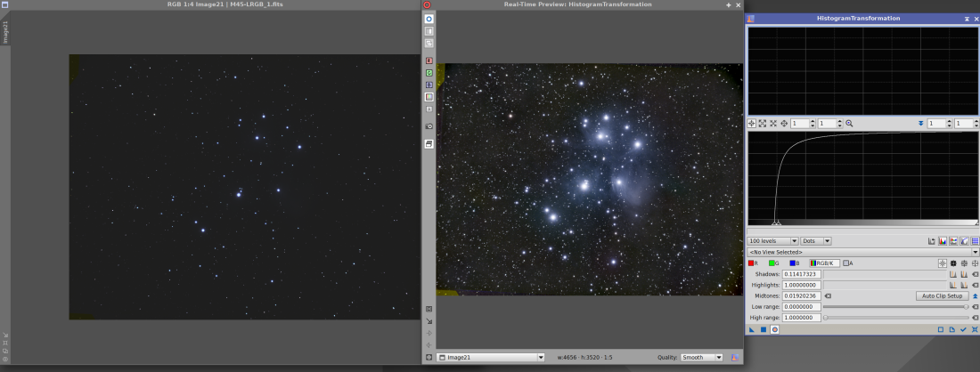Toggle Real-Time Preview circle icon in HistogramTransformation
Viewport: 980px width, 372px height.
[775, 329]
